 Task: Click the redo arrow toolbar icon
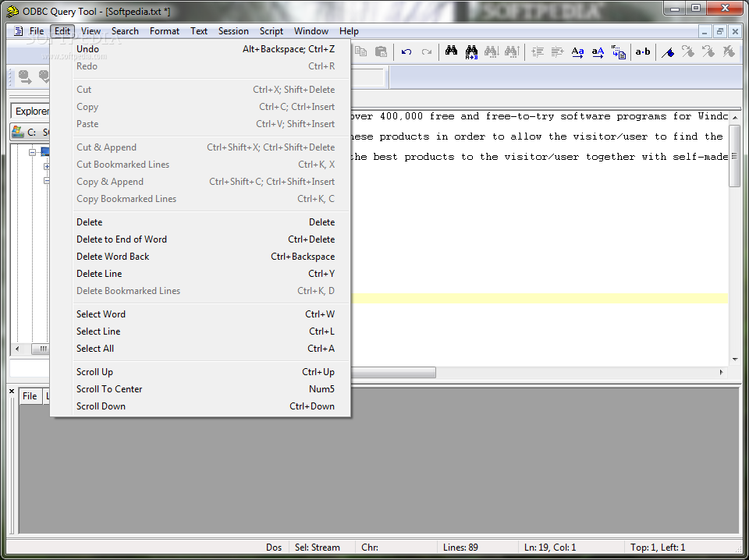(427, 51)
